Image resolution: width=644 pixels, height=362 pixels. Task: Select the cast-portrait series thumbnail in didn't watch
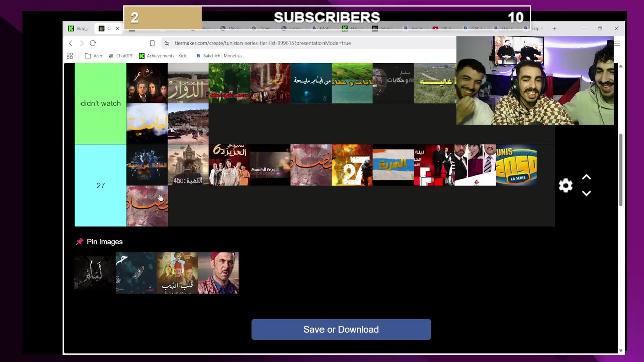(x=147, y=83)
